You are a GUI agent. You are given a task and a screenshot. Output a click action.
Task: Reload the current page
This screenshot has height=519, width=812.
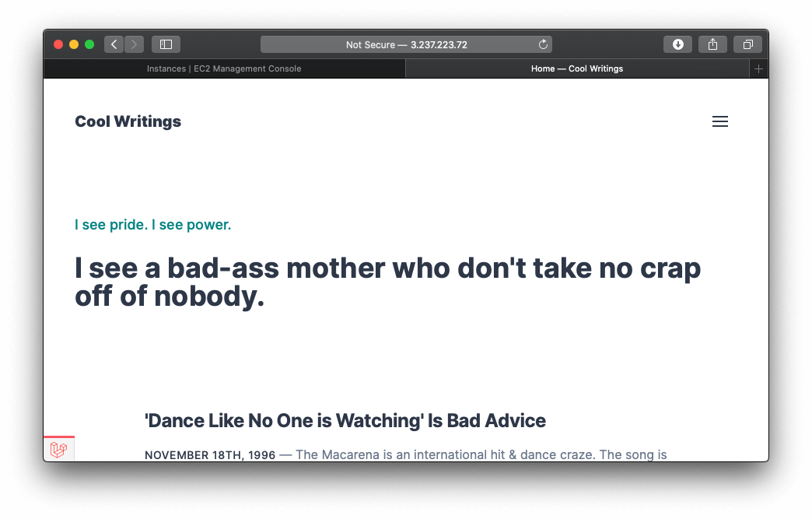click(x=543, y=44)
